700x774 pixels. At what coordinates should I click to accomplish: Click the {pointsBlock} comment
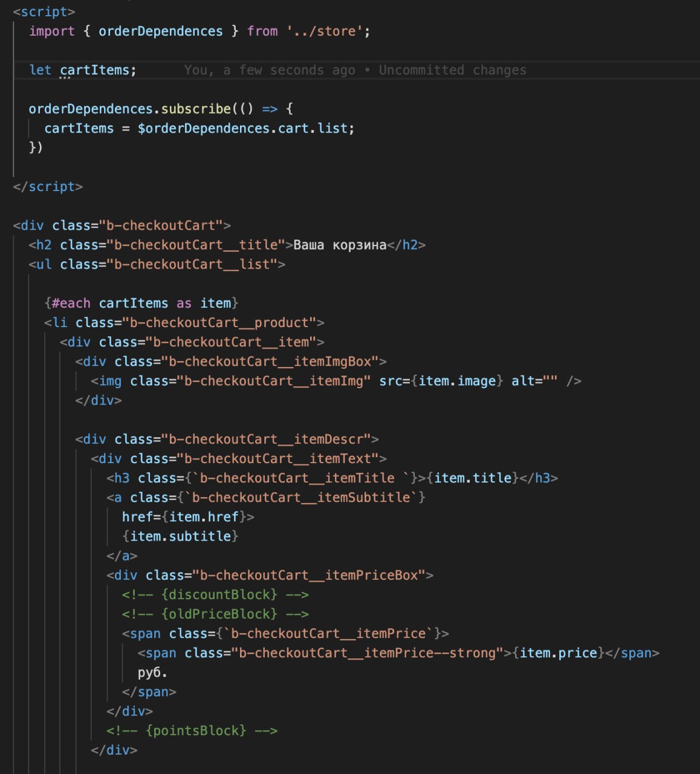pyautogui.click(x=192, y=730)
